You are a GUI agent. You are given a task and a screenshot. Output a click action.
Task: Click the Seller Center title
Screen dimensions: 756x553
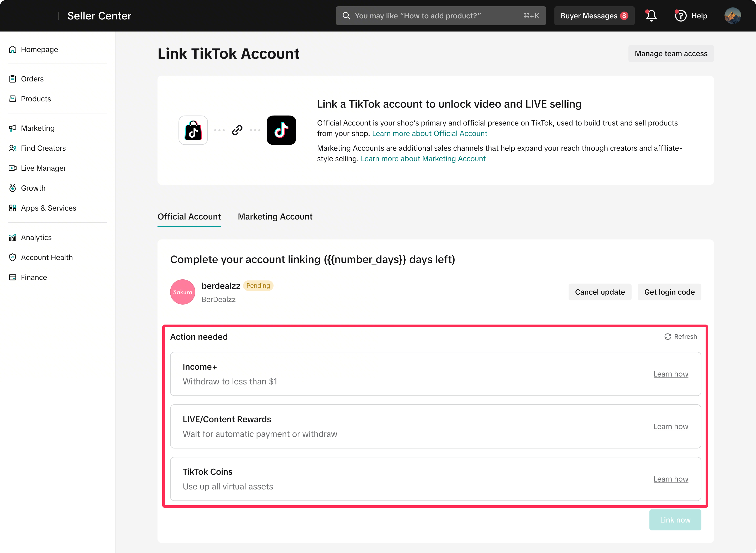[99, 16]
